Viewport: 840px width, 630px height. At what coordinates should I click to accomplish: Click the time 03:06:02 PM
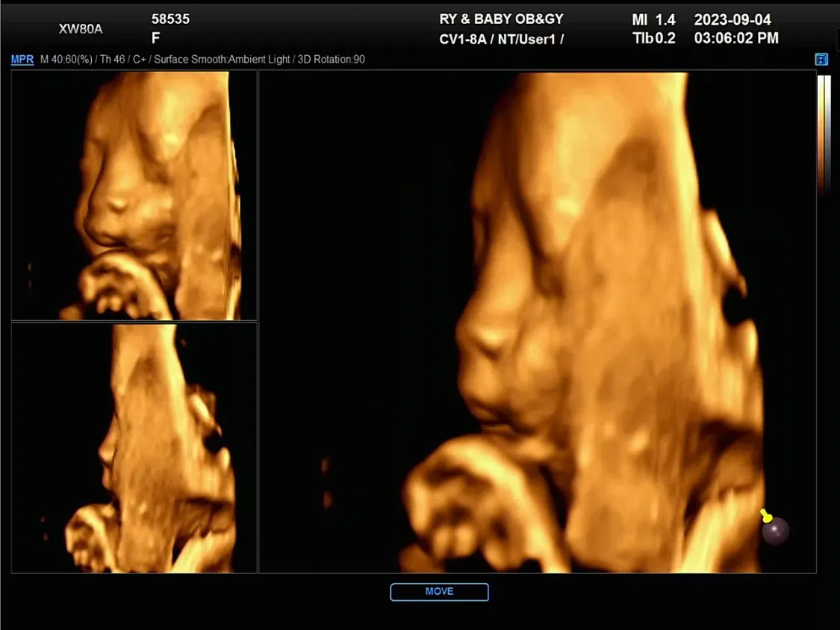tap(736, 38)
